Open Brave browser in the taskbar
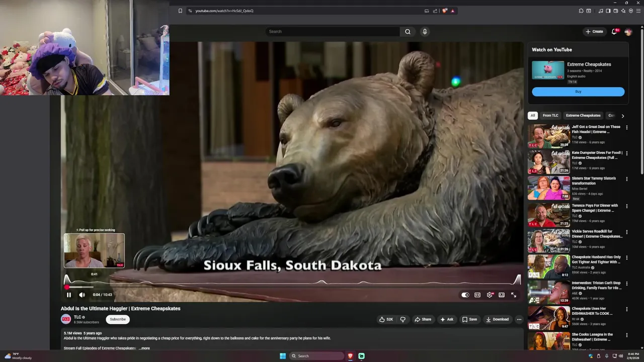This screenshot has width=644, height=362. 351,356
